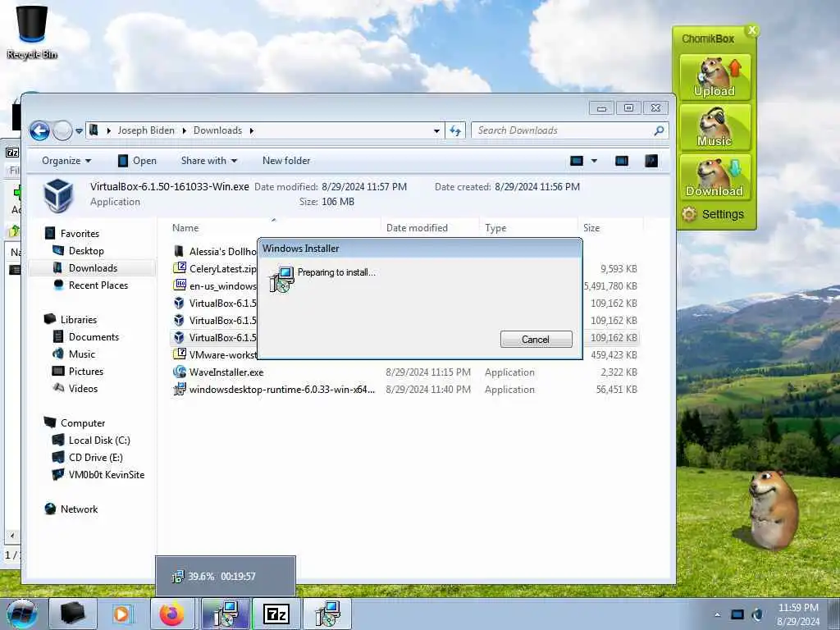This screenshot has width=840, height=630.
Task: Select Recent Places in Favorites
Action: (98, 285)
